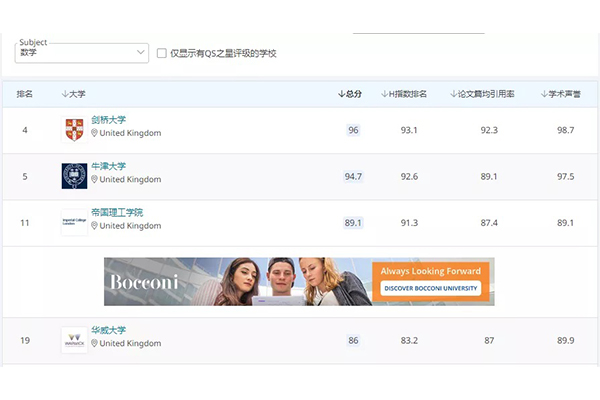Click the 91.3 H-index value
The height and width of the screenshot is (400, 600).
coord(409,223)
